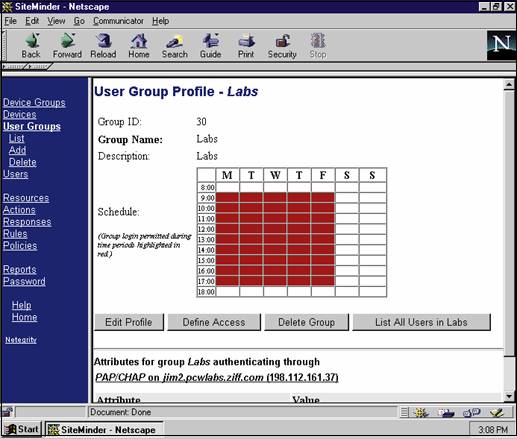This screenshot has height=439, width=517.
Task: Click the SiteMinder title bar icon
Action: coord(7,7)
